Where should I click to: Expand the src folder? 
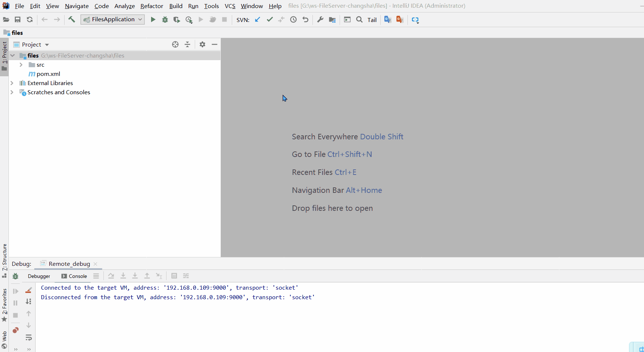pos(21,65)
